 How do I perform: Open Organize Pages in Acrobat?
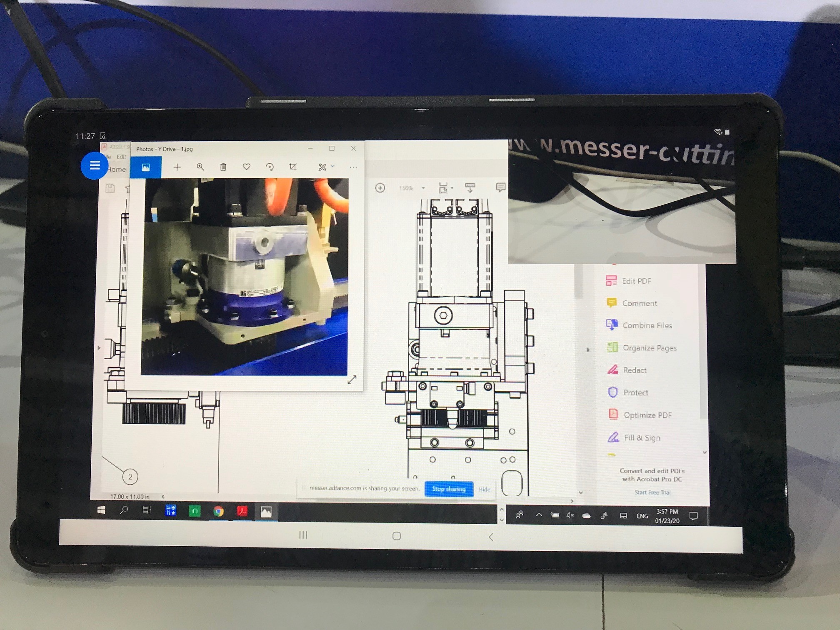pos(650,347)
